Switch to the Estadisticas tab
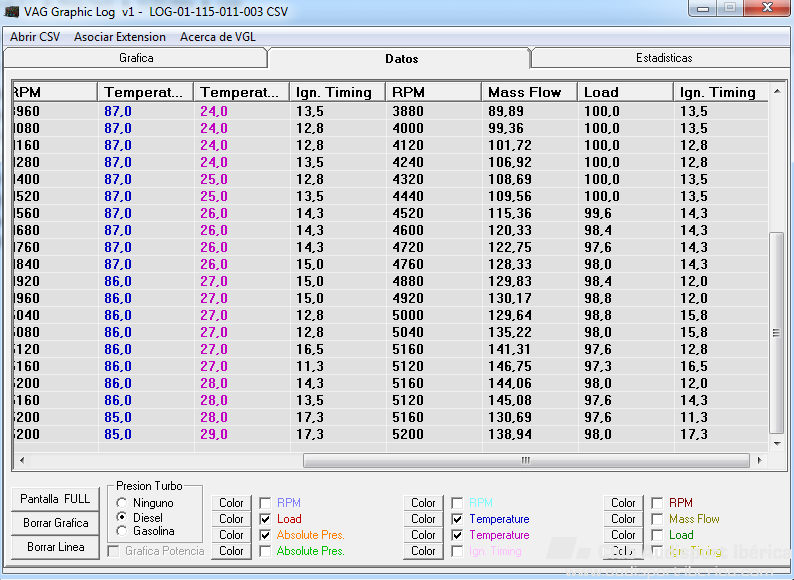This screenshot has width=794, height=580. pyautogui.click(x=664, y=58)
